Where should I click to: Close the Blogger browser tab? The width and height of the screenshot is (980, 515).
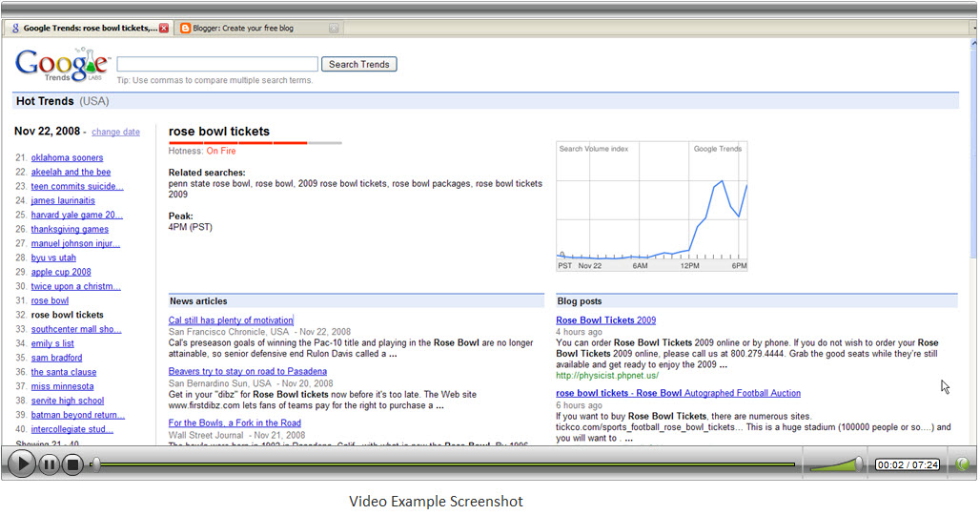coord(334,29)
